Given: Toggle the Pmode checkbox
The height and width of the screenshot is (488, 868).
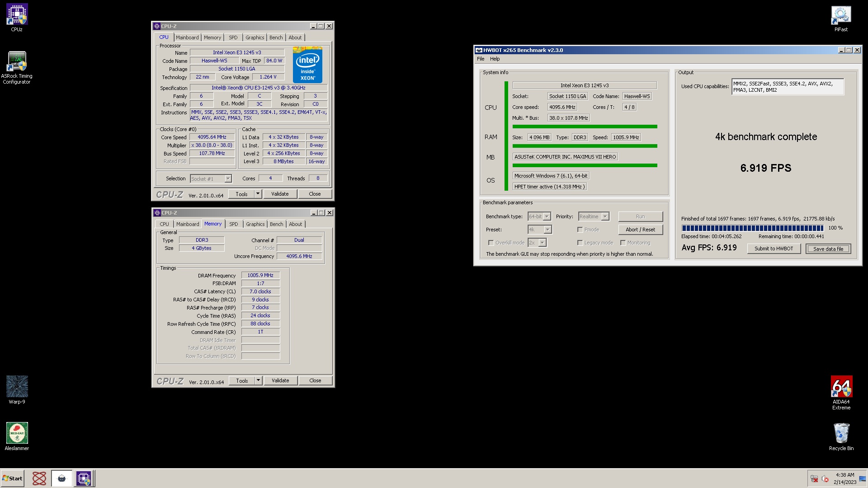Looking at the screenshot, I should pos(580,230).
